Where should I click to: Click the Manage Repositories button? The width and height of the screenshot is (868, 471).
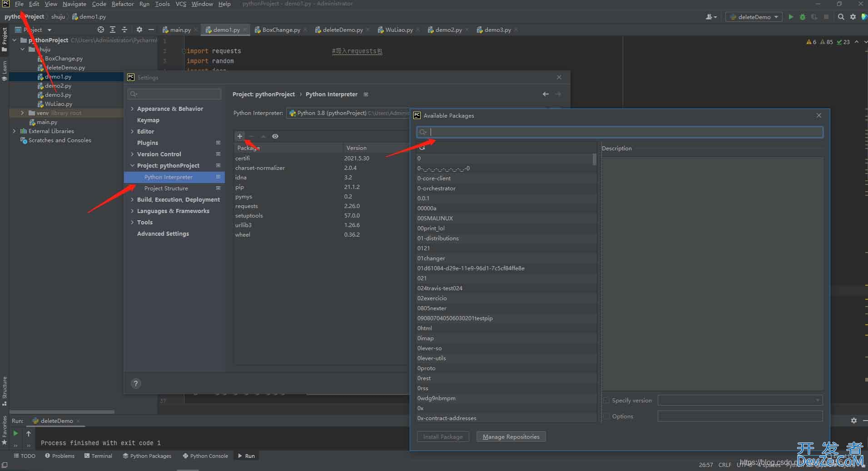pyautogui.click(x=511, y=436)
